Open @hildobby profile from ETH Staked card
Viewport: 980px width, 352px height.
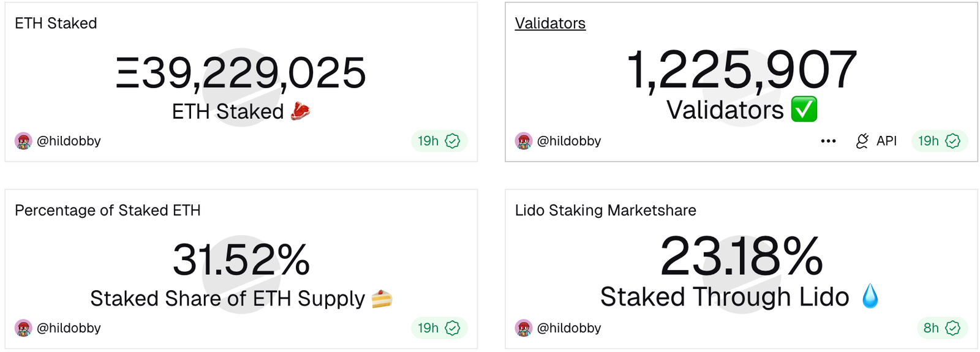pyautogui.click(x=69, y=141)
